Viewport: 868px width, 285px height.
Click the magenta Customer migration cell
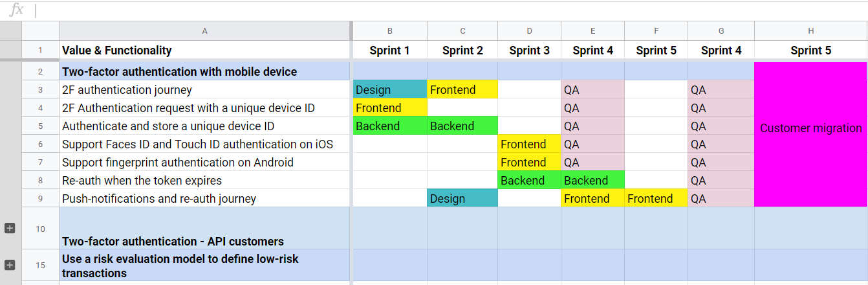coord(810,135)
